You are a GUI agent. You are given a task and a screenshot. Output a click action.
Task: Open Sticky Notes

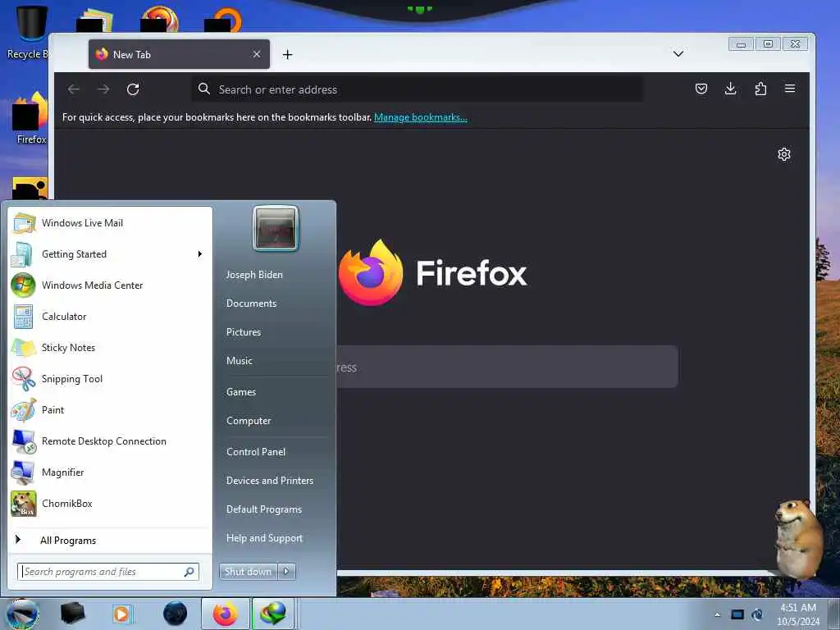point(110,347)
